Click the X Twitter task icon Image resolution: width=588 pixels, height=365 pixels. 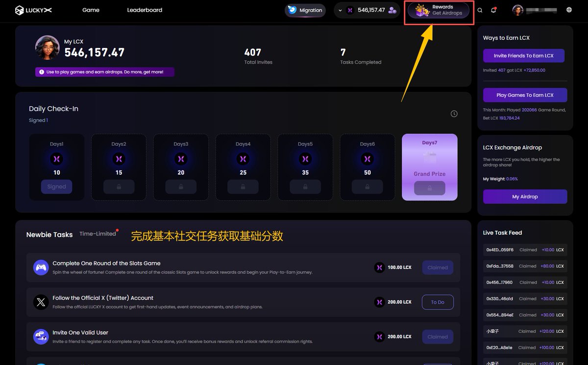point(41,302)
